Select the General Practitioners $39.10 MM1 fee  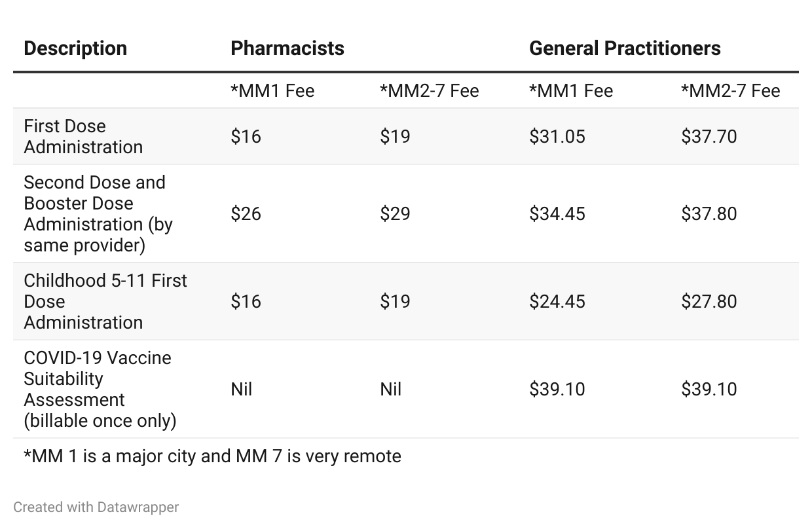pos(557,389)
